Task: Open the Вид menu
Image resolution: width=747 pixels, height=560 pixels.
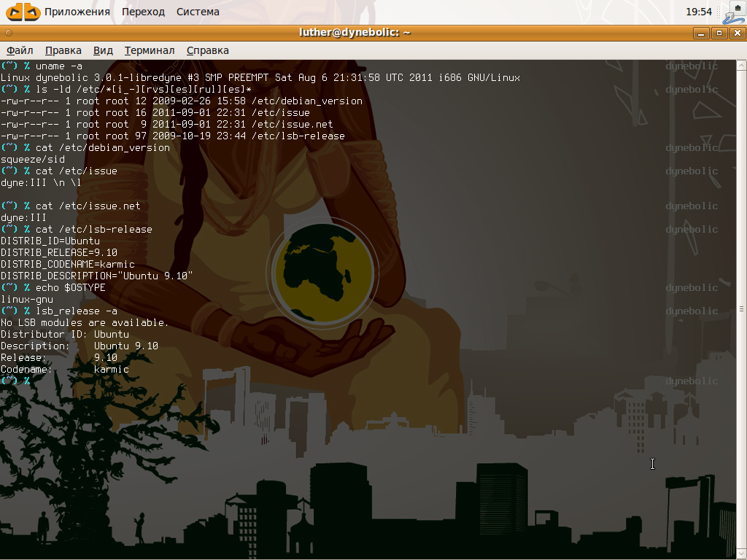Action: pos(103,50)
